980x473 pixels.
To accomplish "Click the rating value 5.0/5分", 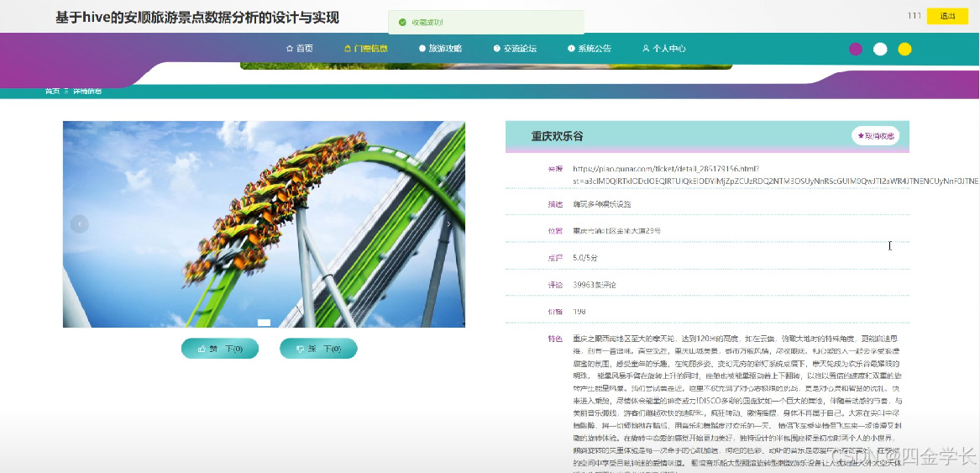I will tap(585, 258).
